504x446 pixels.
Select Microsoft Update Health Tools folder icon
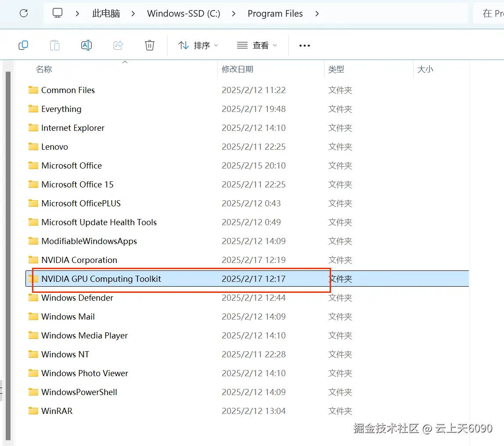[x=33, y=222]
